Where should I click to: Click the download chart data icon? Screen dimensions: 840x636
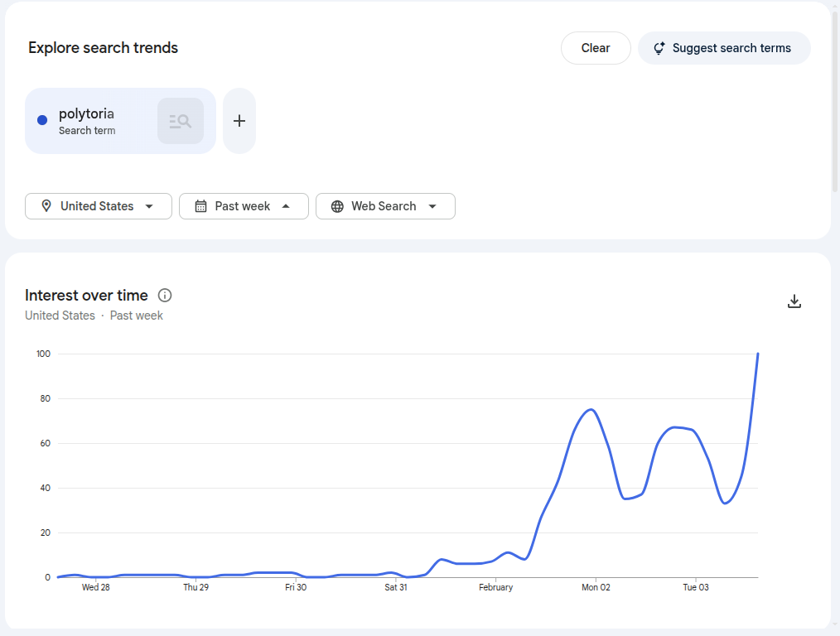tap(794, 301)
